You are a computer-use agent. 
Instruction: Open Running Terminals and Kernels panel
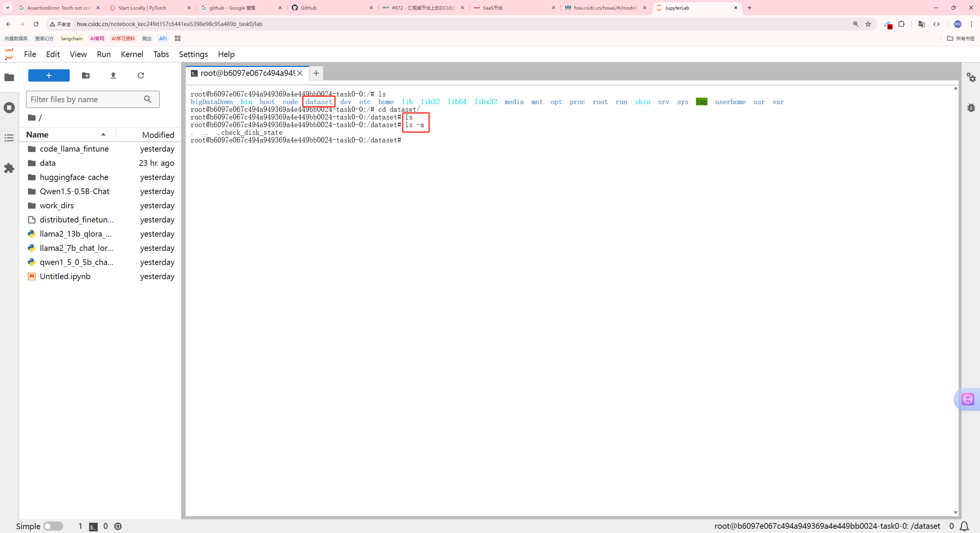[x=9, y=108]
